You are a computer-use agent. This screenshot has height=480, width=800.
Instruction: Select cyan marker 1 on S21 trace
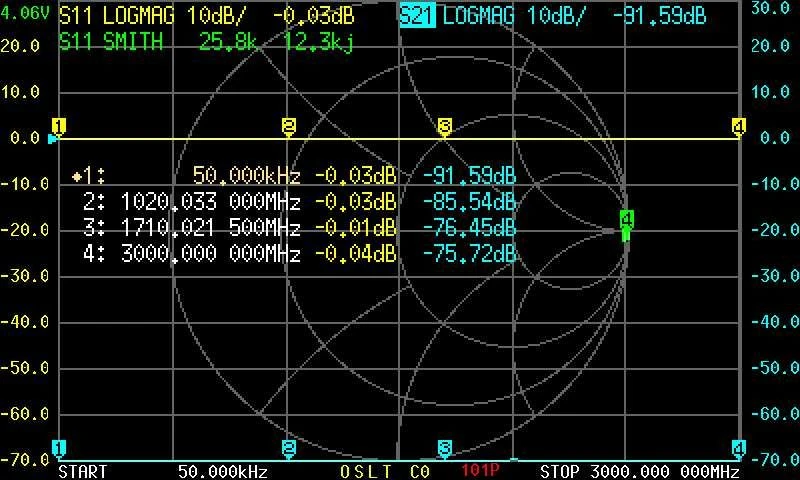tap(59, 449)
